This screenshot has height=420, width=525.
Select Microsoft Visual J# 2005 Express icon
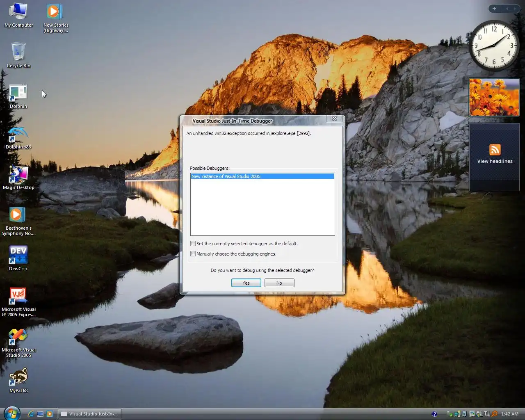18,302
